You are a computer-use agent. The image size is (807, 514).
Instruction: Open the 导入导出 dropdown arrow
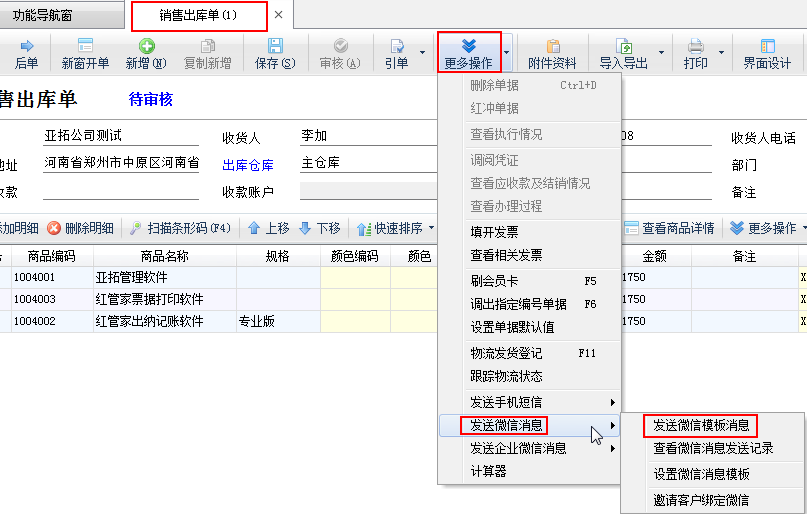pos(661,54)
